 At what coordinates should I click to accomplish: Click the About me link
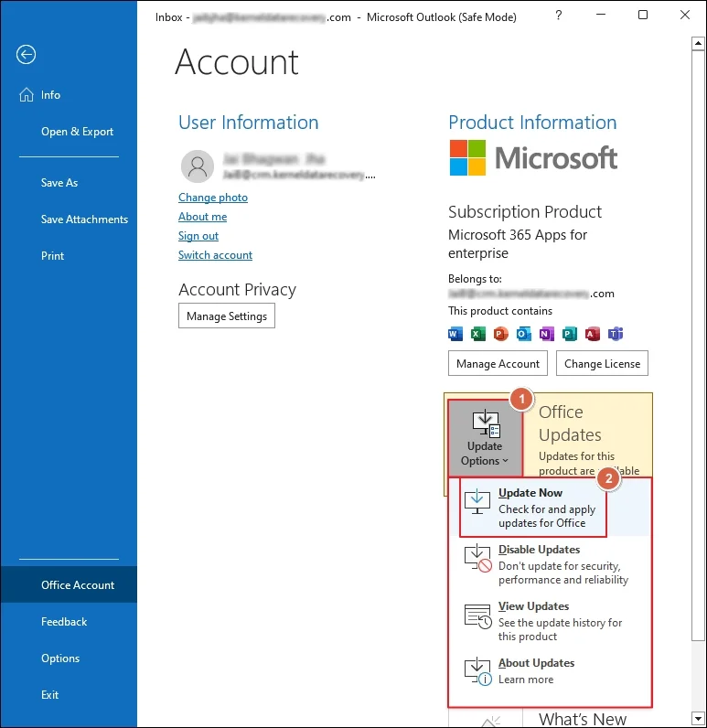pos(202,217)
